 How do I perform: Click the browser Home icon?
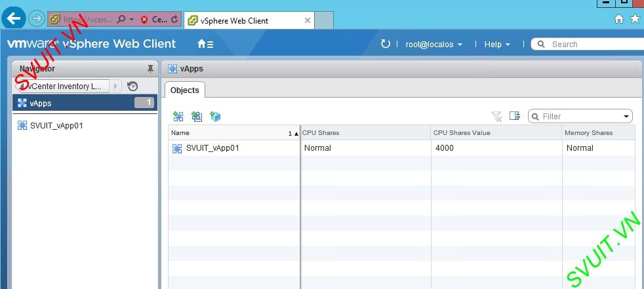tap(618, 18)
